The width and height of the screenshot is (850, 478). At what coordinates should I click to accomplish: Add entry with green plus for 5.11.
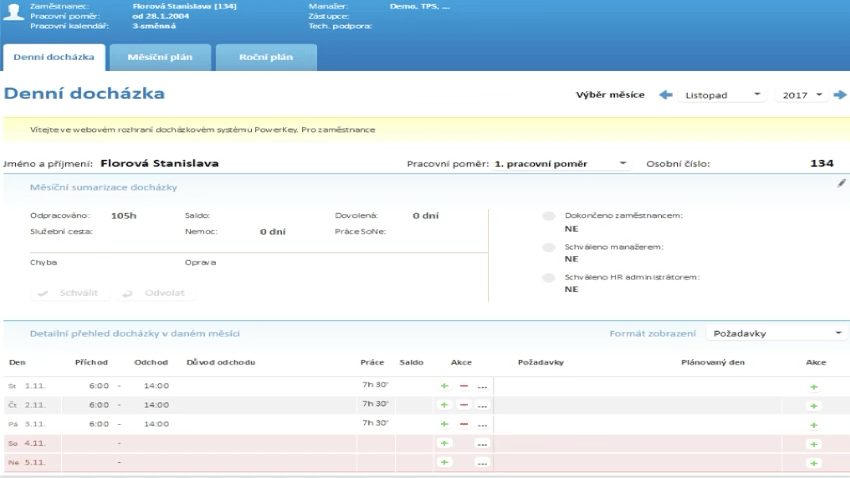coord(445,462)
